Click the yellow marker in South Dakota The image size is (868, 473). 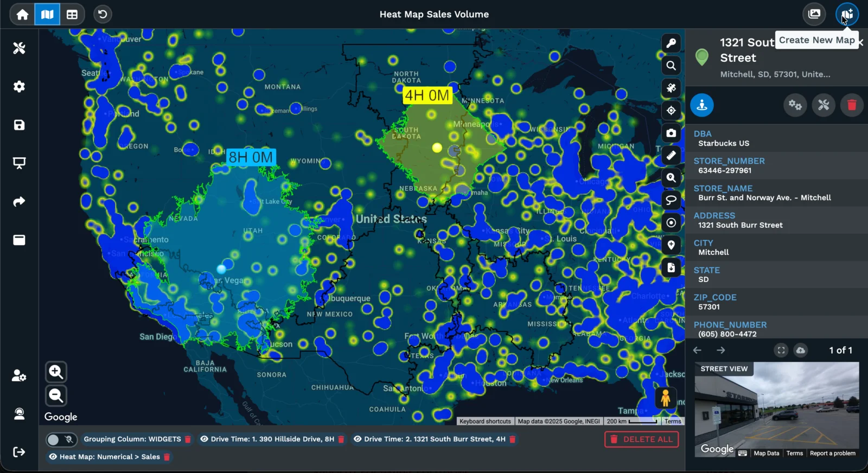tap(437, 148)
